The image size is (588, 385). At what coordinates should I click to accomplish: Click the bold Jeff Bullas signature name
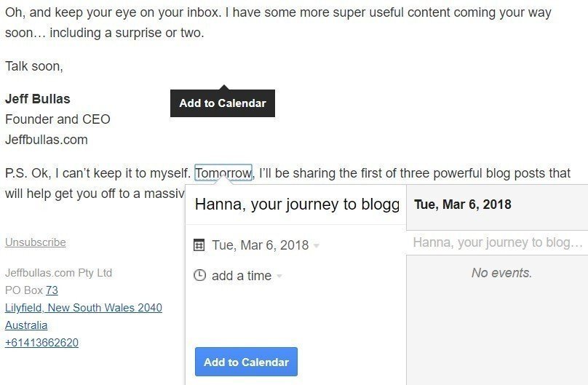[38, 98]
